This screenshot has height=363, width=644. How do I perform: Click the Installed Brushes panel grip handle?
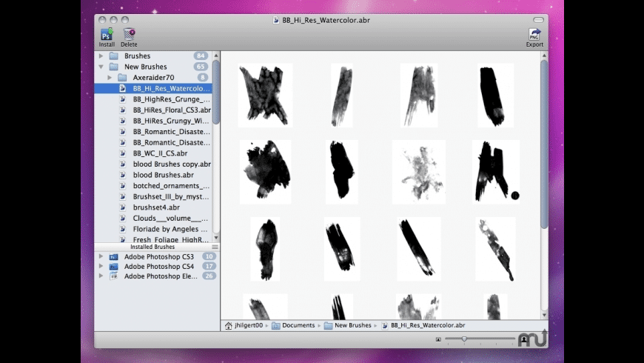pos(215,247)
